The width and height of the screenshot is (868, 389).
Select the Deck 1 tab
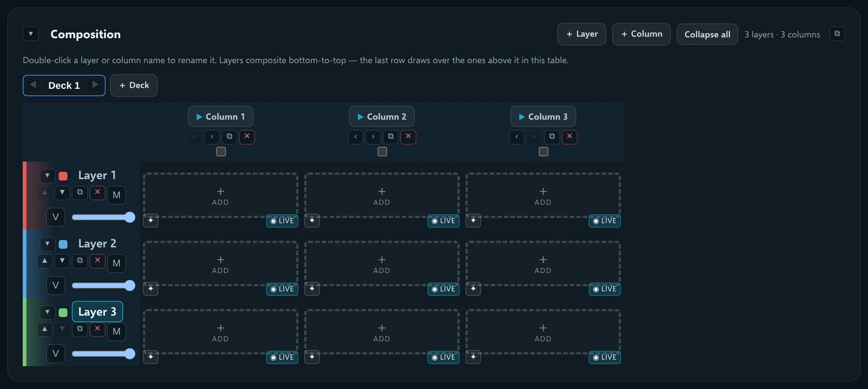[x=64, y=85]
